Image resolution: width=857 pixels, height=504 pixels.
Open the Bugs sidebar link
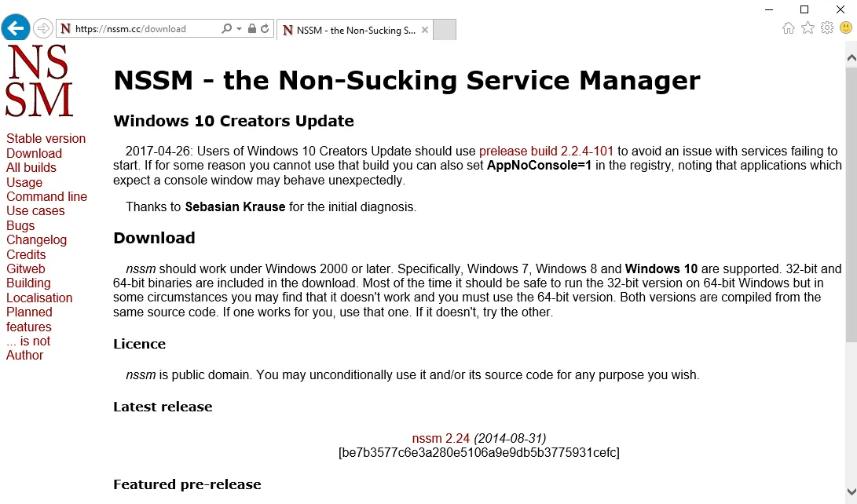coord(20,225)
